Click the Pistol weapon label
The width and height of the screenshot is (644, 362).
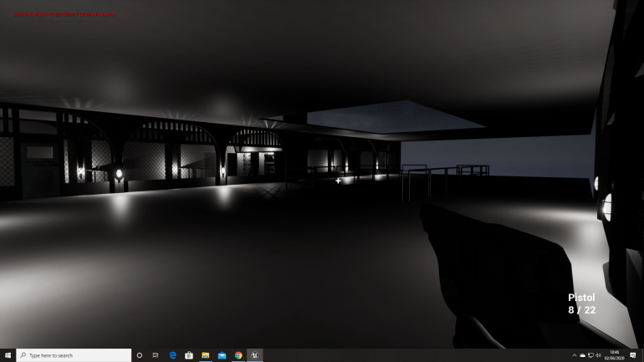pyautogui.click(x=581, y=298)
